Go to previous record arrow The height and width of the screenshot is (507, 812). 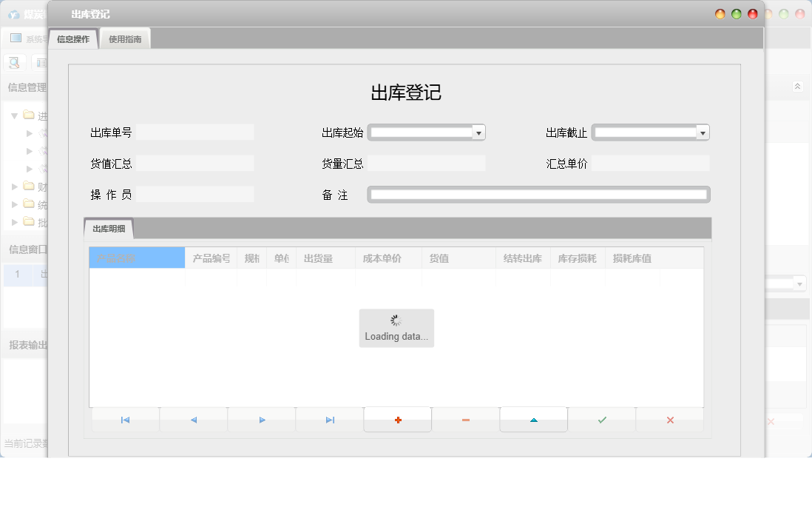coord(193,419)
